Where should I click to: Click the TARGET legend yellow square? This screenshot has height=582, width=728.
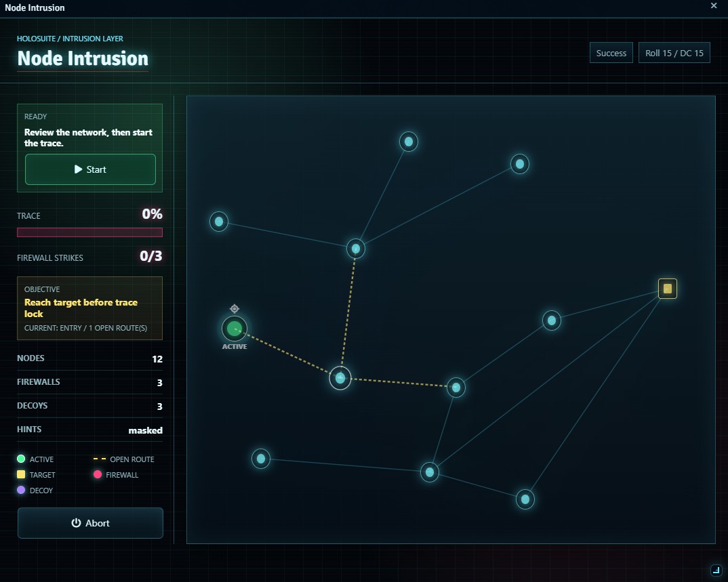click(21, 474)
